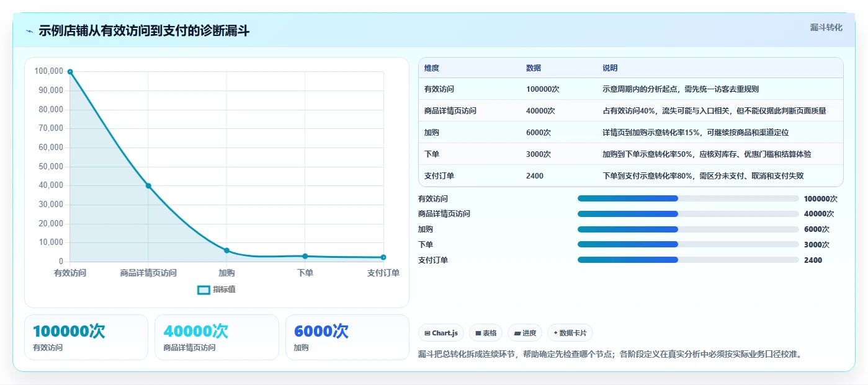
Task: Click the progress bar for 支付订单
Action: tap(688, 260)
